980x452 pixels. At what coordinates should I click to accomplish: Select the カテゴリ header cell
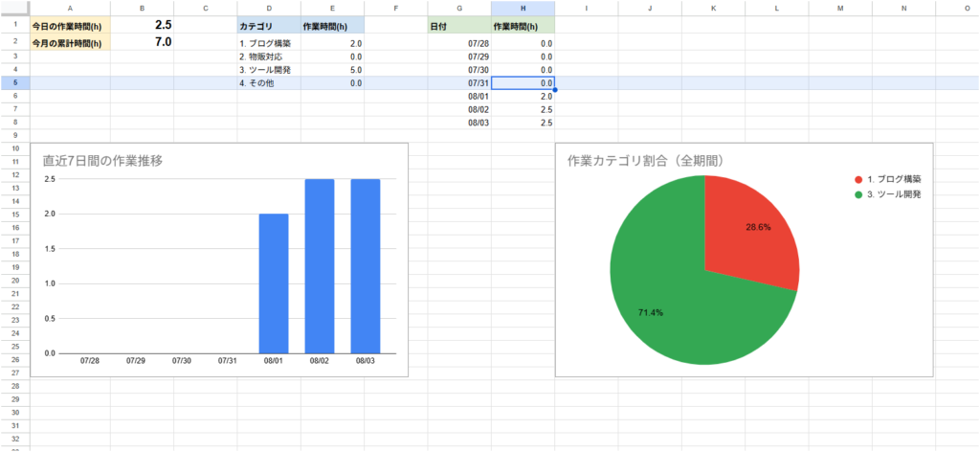(x=269, y=26)
